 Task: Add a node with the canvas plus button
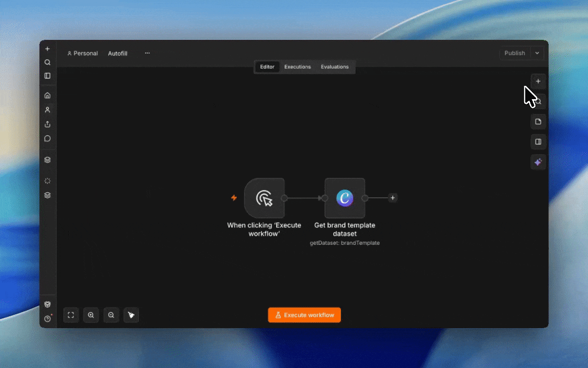tap(538, 81)
